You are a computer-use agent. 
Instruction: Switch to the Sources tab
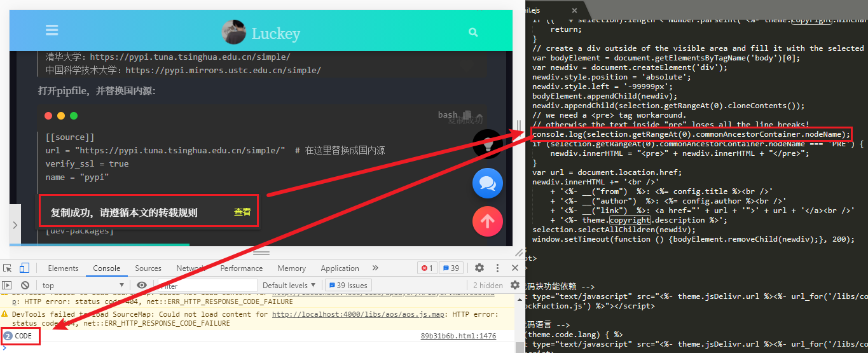pos(148,268)
